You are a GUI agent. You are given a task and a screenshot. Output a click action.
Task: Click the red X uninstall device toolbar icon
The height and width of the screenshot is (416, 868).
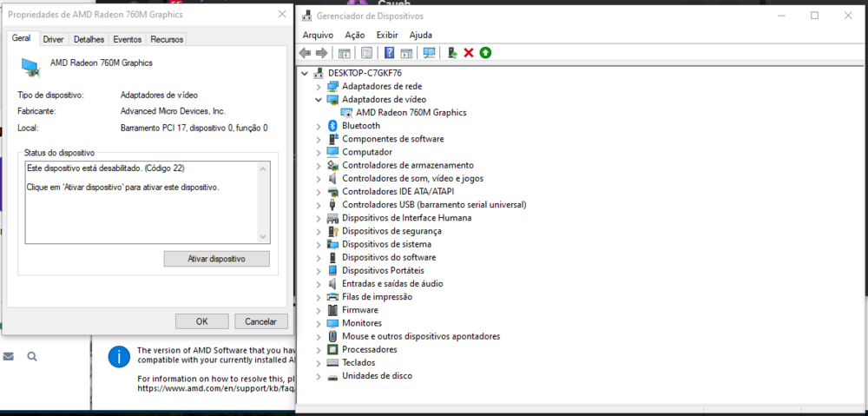pyautogui.click(x=469, y=53)
